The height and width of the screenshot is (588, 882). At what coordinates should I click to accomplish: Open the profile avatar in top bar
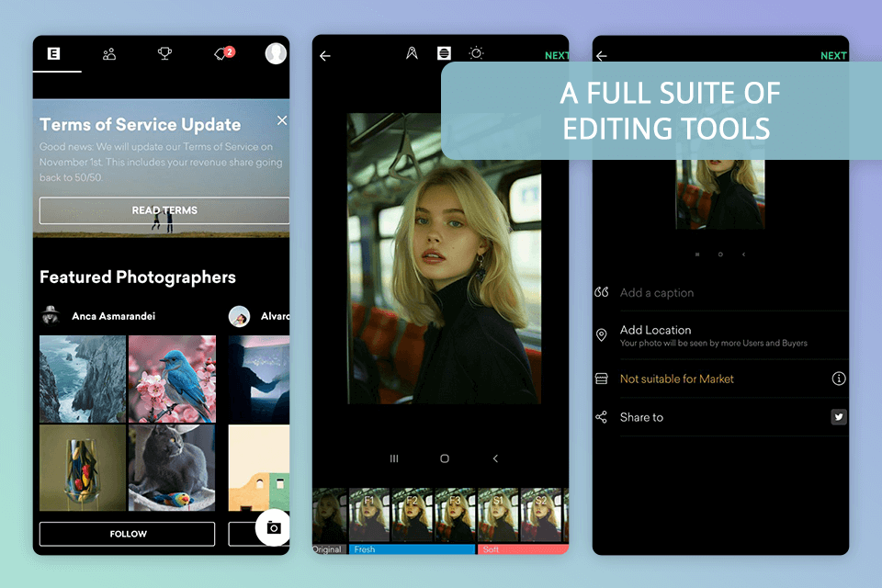[x=276, y=53]
